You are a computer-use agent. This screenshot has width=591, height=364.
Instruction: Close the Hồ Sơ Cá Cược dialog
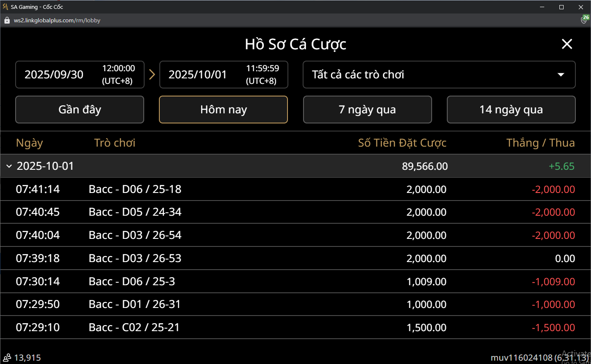click(567, 44)
